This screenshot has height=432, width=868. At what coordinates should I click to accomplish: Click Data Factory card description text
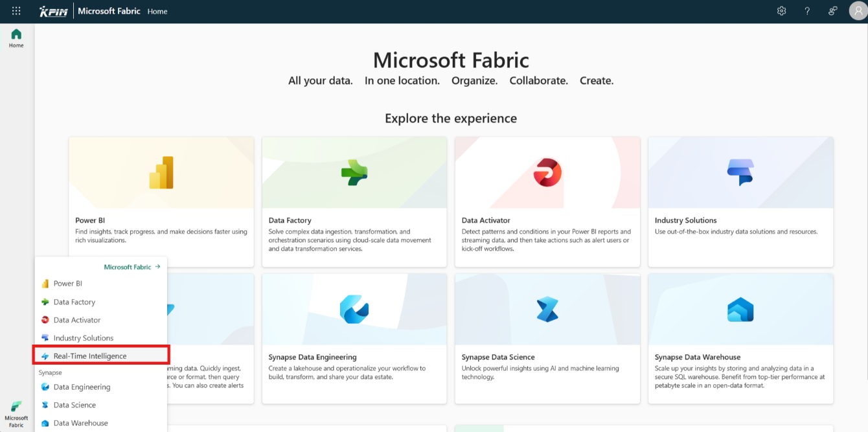(350, 240)
